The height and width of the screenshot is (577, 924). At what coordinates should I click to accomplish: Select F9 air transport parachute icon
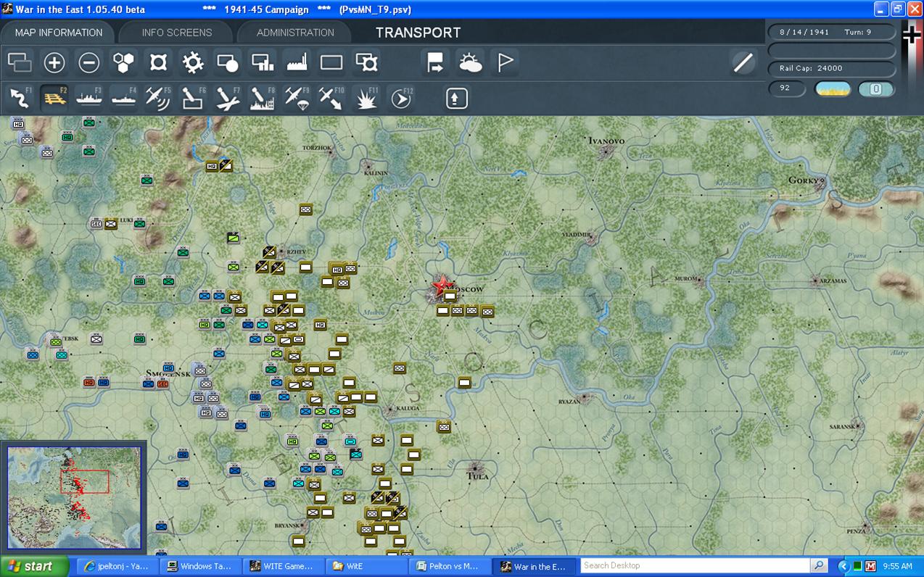(x=297, y=98)
